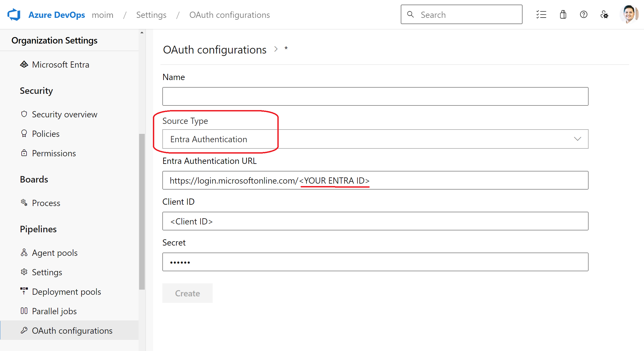Focus the Name input field
644x351 pixels.
(x=375, y=96)
